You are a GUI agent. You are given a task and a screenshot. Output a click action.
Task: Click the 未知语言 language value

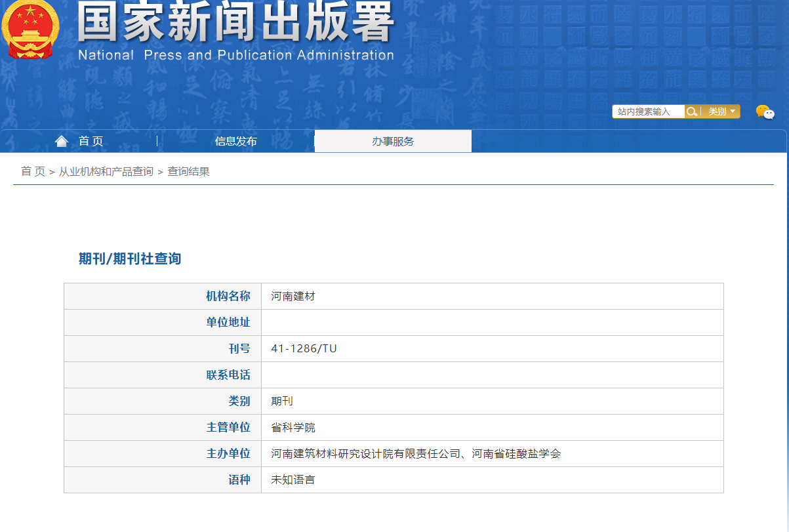click(x=293, y=480)
